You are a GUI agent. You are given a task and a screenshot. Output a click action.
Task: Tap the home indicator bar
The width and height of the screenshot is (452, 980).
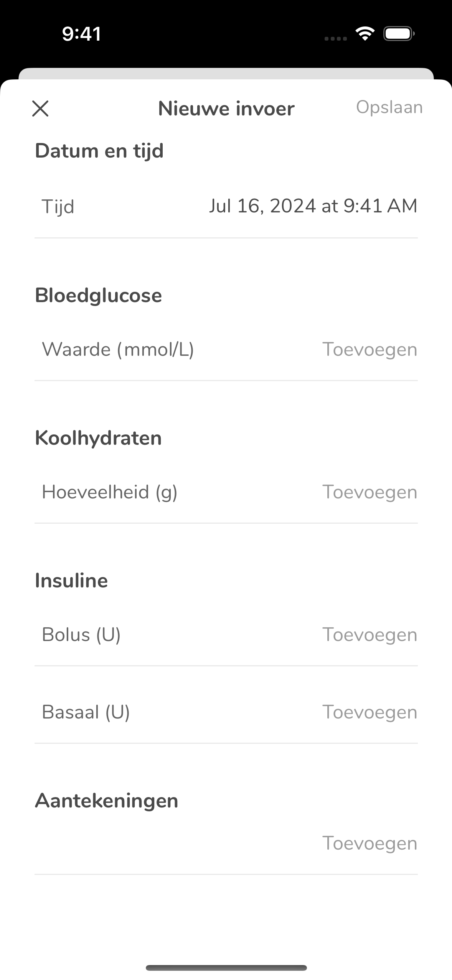pyautogui.click(x=226, y=968)
